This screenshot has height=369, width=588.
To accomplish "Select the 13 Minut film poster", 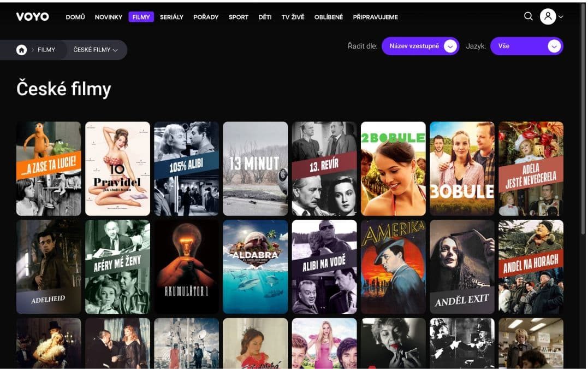I will [256, 168].
